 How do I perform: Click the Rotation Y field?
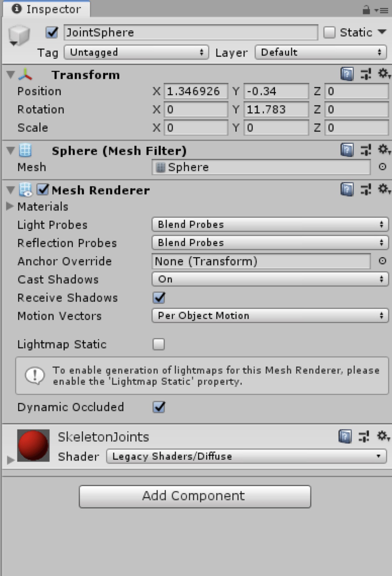tap(276, 109)
